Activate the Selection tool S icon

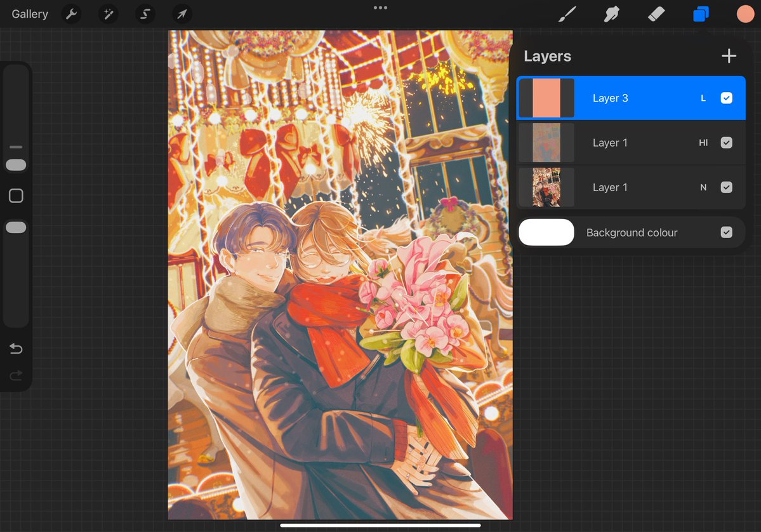145,14
